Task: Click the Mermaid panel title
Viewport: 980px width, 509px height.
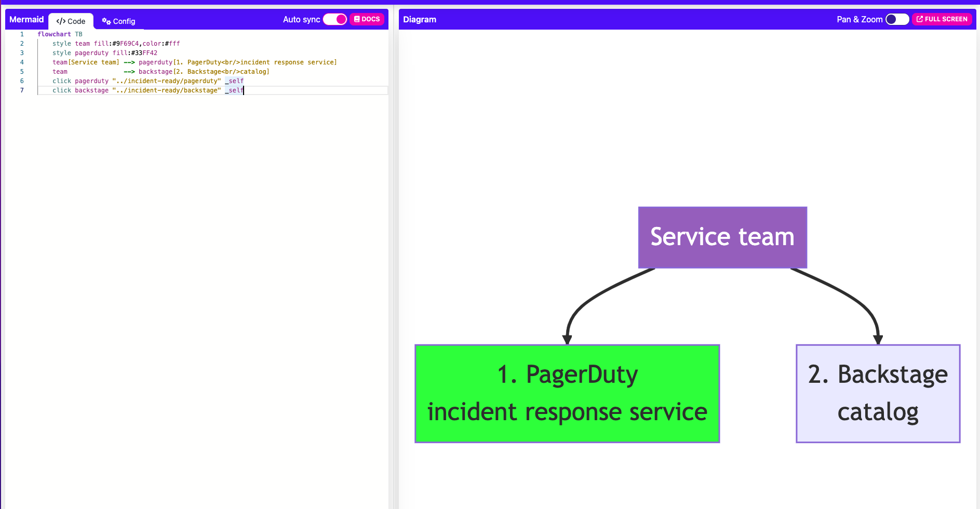Action: (x=26, y=19)
